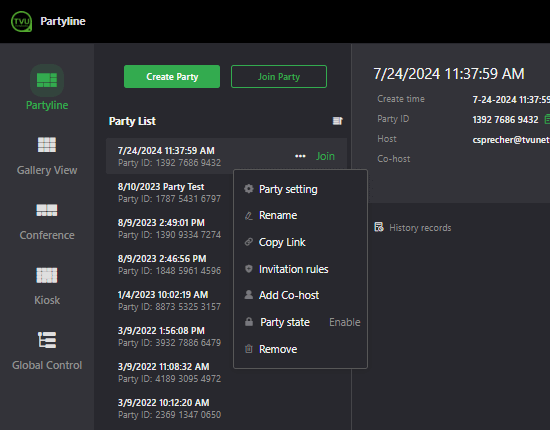Click Party ID 1392 7686 9432 value in details

click(x=505, y=120)
